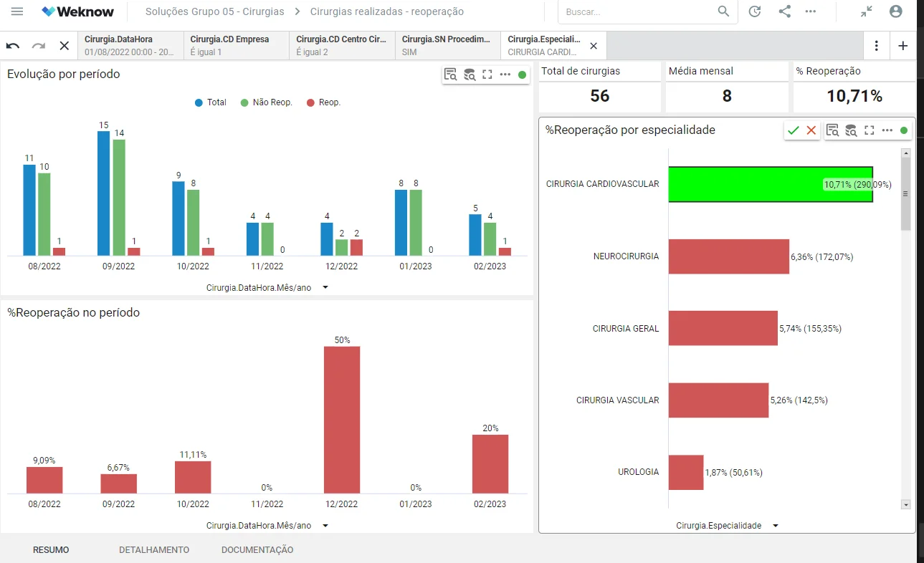Undo last filter action
Viewport: 924px width, 563px height.
(x=13, y=46)
